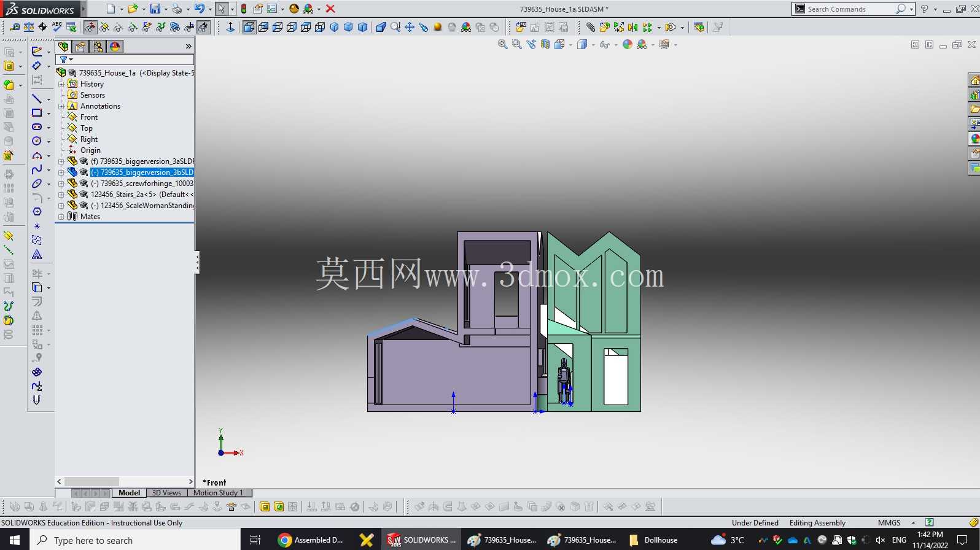Image resolution: width=980 pixels, height=550 pixels.
Task: Expand the History tree node
Action: 61,84
